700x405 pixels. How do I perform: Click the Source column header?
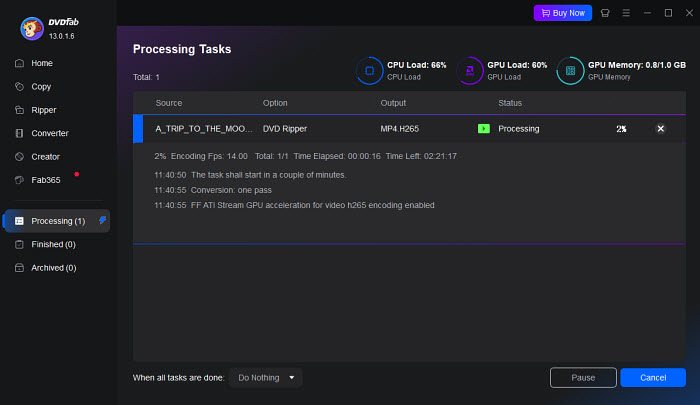pyautogui.click(x=169, y=103)
